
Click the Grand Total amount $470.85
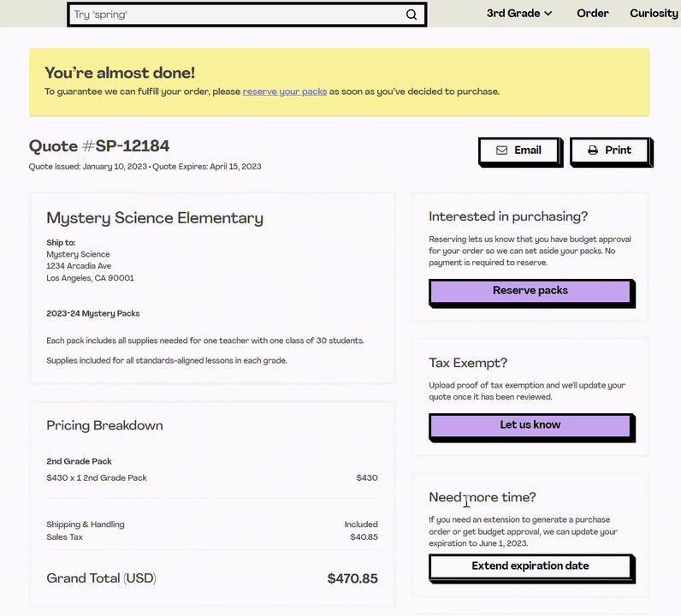coord(352,578)
